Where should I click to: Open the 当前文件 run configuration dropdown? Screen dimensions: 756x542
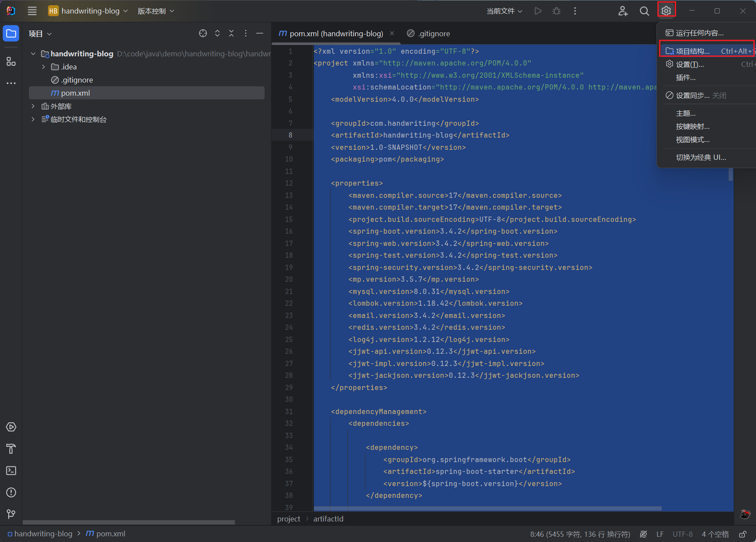click(504, 11)
